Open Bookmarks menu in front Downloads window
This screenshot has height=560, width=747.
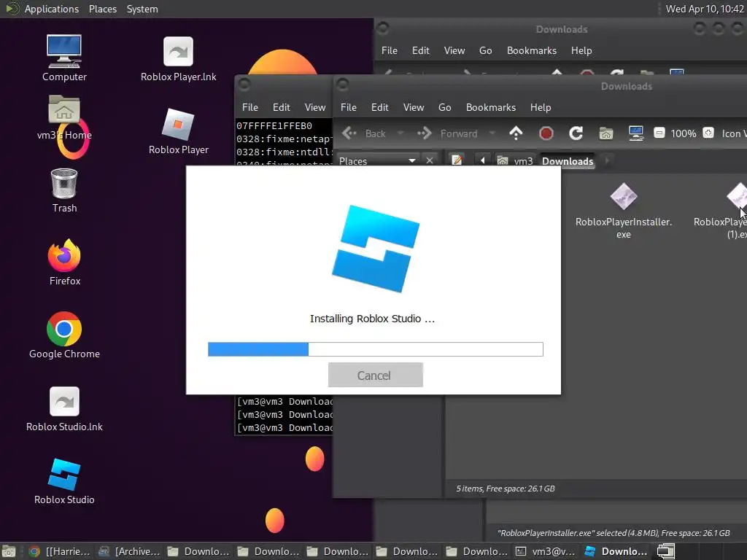point(491,108)
